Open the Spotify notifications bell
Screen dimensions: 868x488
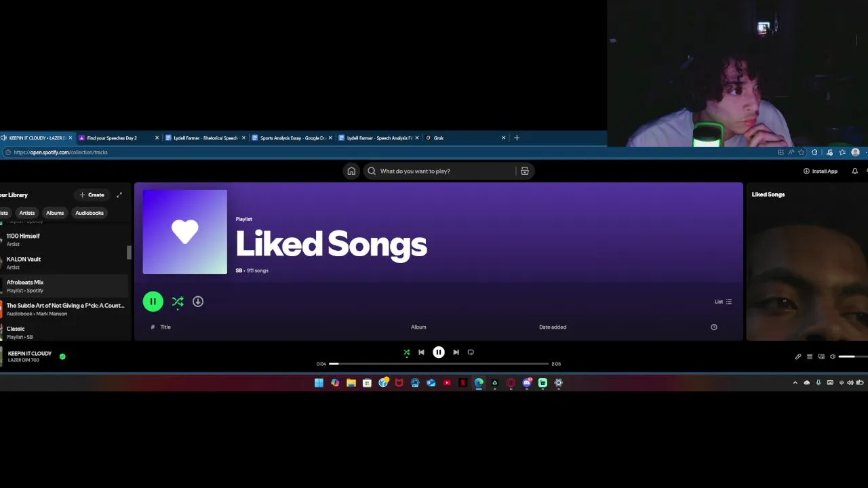pos(854,171)
